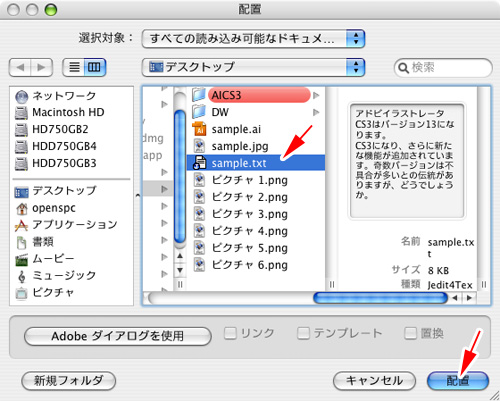Click the horizontal scrollbar thumb
Viewport: 500px width, 401px height.
[380, 298]
